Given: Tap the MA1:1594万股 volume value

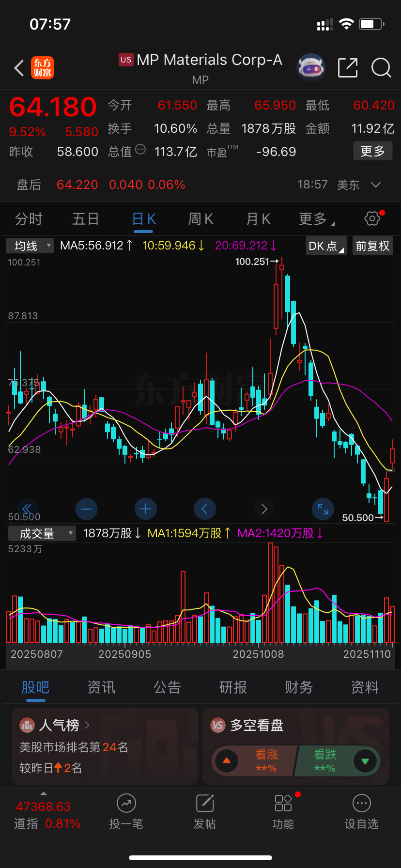Looking at the screenshot, I should click(x=189, y=533).
